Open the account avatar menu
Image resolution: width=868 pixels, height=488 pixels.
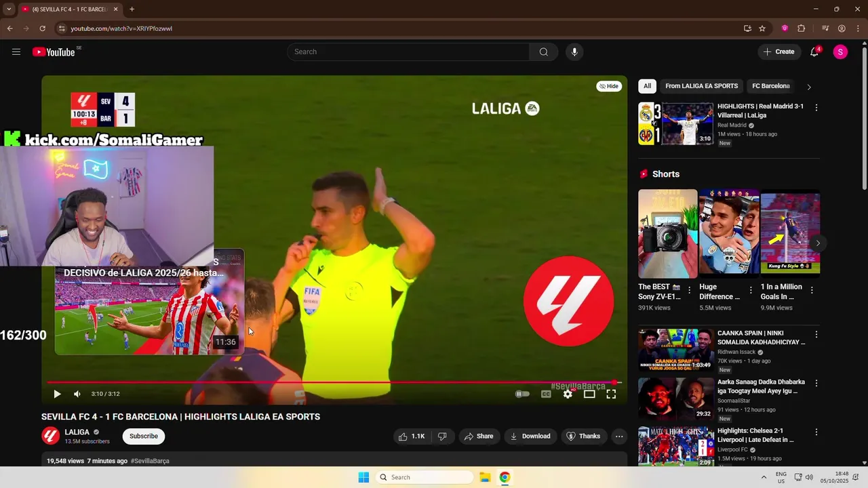(x=840, y=52)
